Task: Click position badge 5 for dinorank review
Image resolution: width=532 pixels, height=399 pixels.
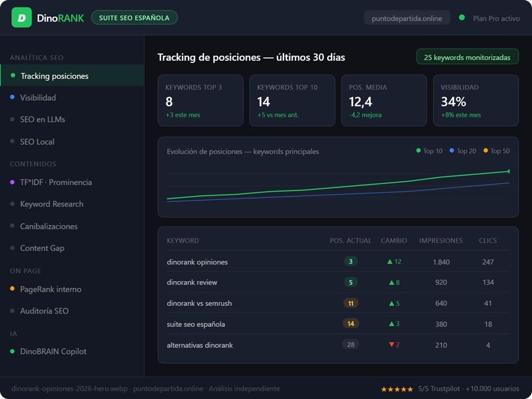Action: tap(351, 282)
